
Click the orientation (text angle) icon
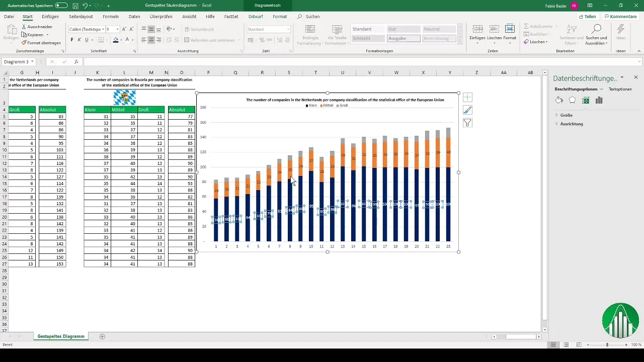(x=170, y=29)
